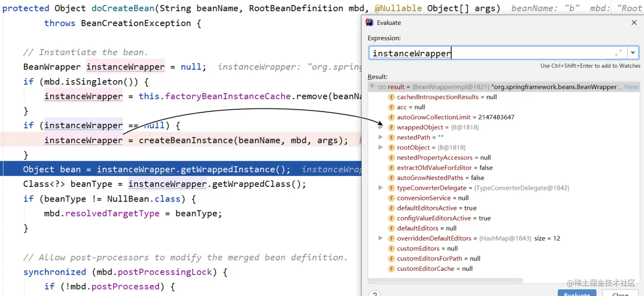Viewport: 644px width, 296px height.
Task: Click the glasses icon on result row
Action: click(382, 87)
